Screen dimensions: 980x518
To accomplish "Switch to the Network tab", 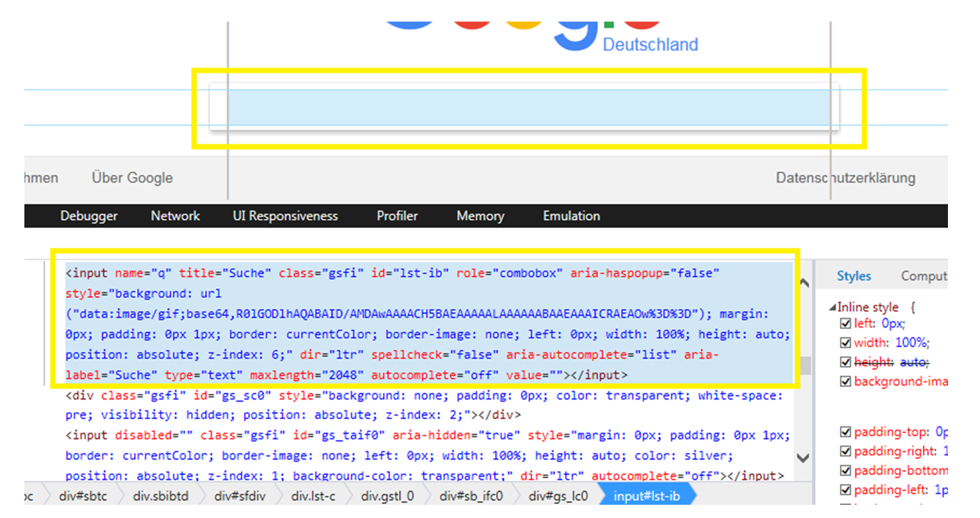I will click(175, 215).
